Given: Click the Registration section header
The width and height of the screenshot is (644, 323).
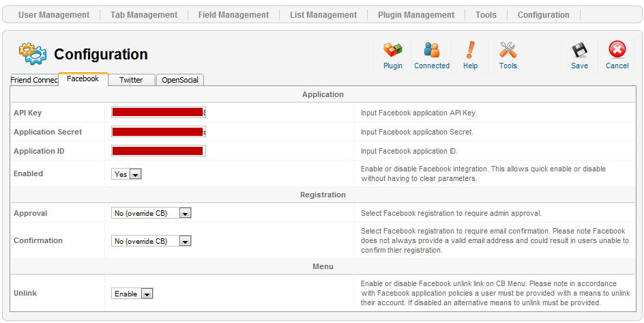Looking at the screenshot, I should point(323,195).
